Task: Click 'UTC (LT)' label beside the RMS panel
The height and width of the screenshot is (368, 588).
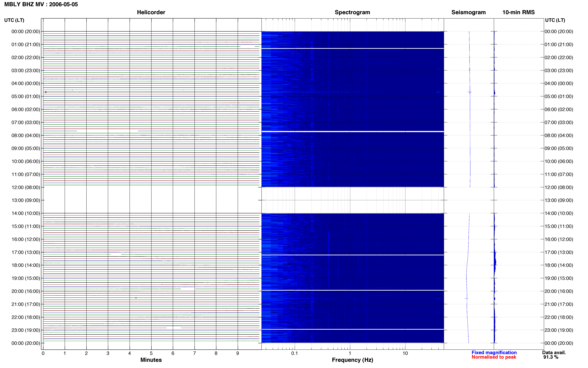Action: click(x=555, y=20)
